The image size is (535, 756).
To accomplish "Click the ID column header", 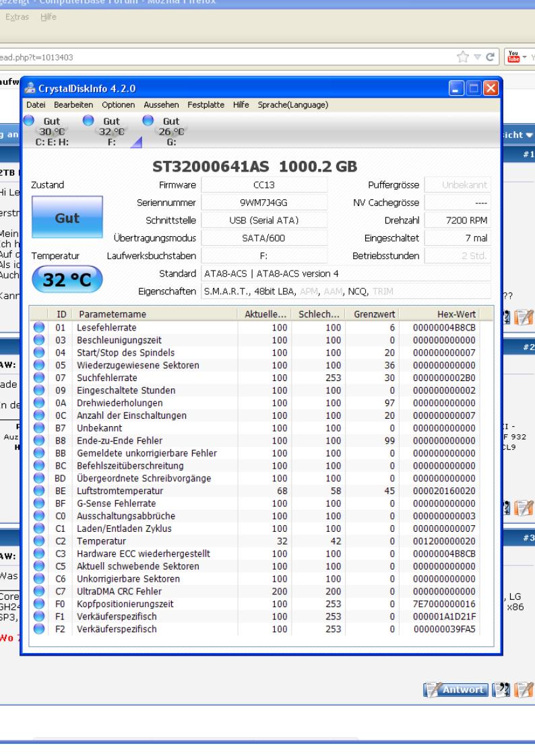I will (x=61, y=314).
